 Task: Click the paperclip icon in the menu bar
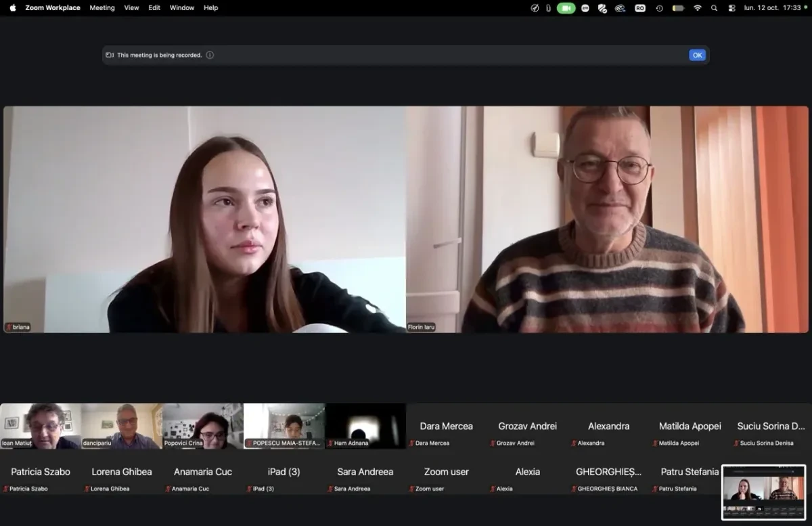click(549, 8)
